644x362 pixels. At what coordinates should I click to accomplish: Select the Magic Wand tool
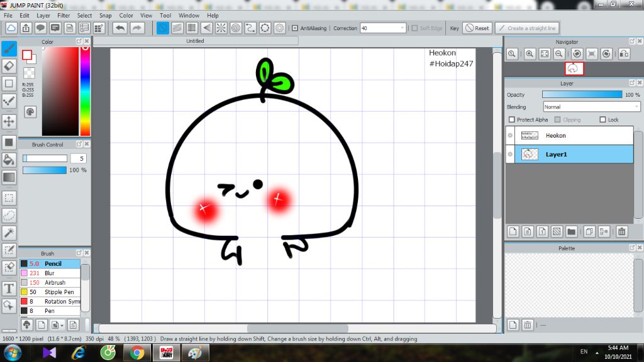point(9,233)
